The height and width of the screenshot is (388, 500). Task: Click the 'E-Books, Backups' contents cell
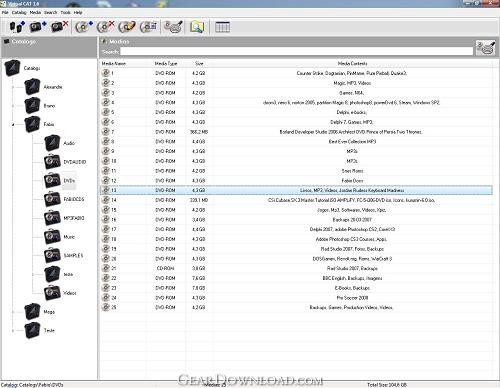coord(352,288)
